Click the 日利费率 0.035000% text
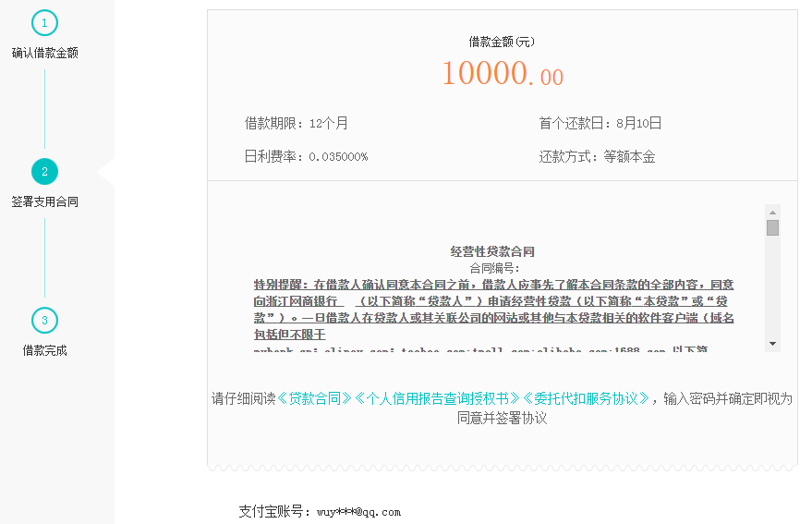This screenshot has height=524, width=812. pos(306,157)
